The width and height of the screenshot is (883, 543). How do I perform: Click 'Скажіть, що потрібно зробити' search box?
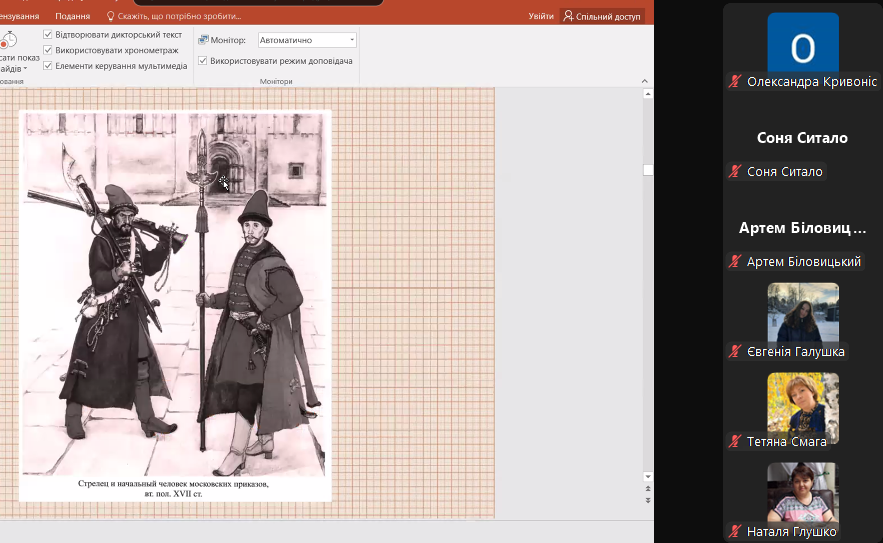point(179,16)
